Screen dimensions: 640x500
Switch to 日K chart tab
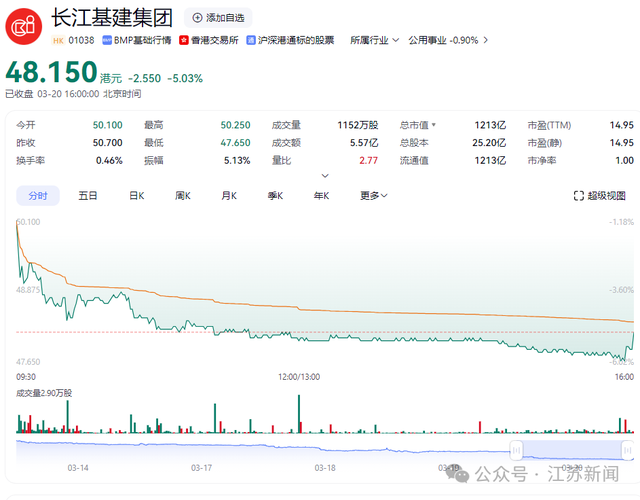137,196
